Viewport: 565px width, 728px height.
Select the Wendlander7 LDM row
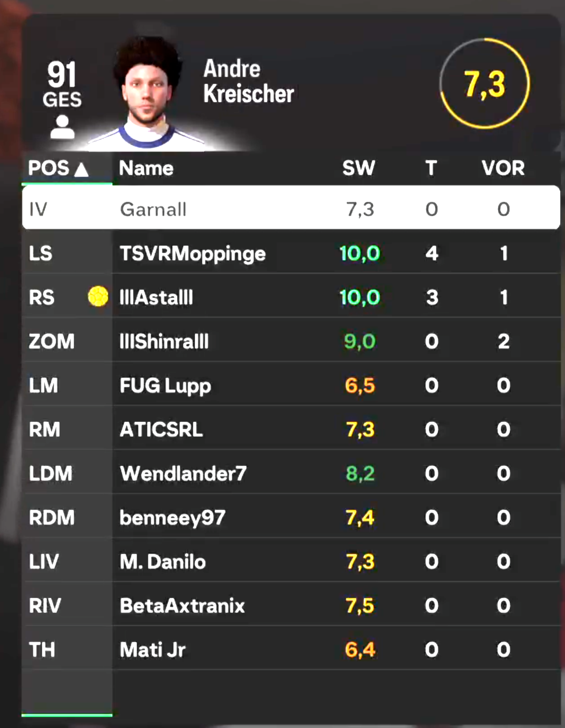pos(291,473)
